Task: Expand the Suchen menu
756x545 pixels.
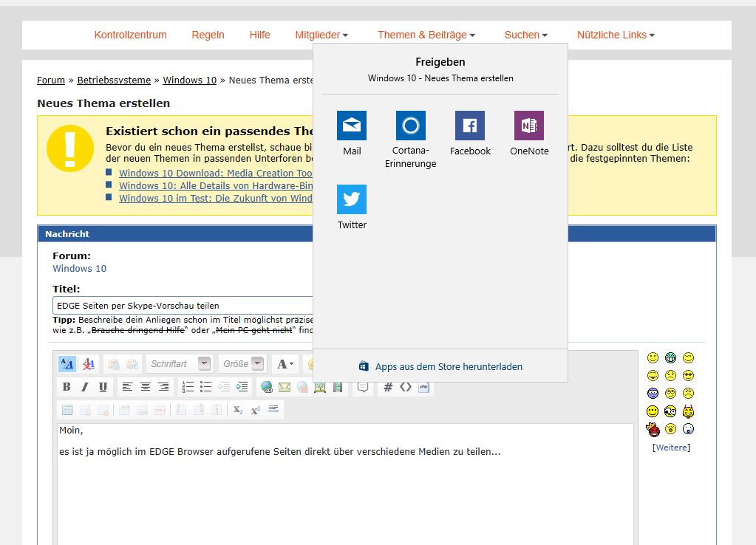Action: tap(525, 35)
